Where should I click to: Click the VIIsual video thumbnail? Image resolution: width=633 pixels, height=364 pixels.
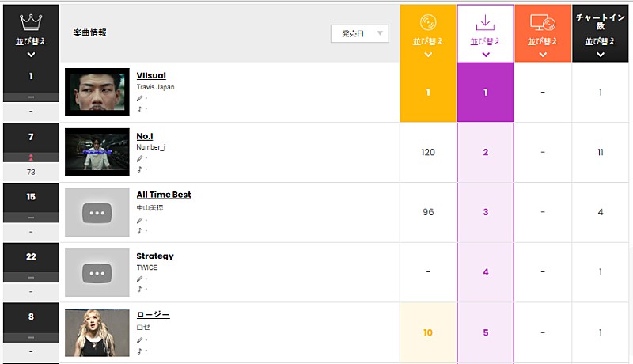(97, 92)
